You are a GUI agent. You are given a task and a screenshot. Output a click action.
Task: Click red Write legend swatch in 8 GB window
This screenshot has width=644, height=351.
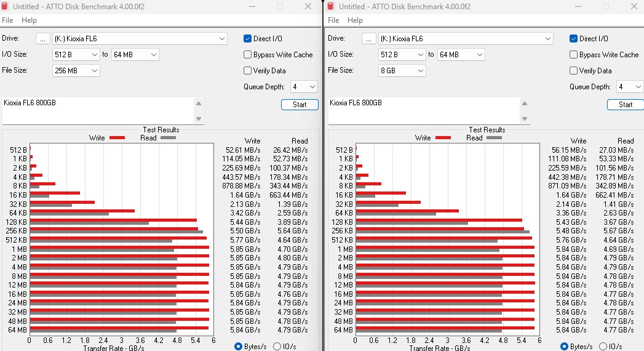(443, 138)
